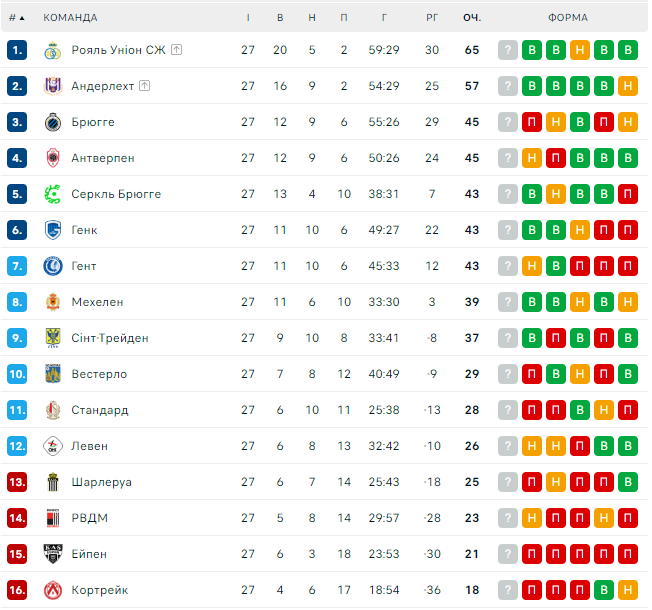Click the red position badge 16.

pyautogui.click(x=17, y=590)
